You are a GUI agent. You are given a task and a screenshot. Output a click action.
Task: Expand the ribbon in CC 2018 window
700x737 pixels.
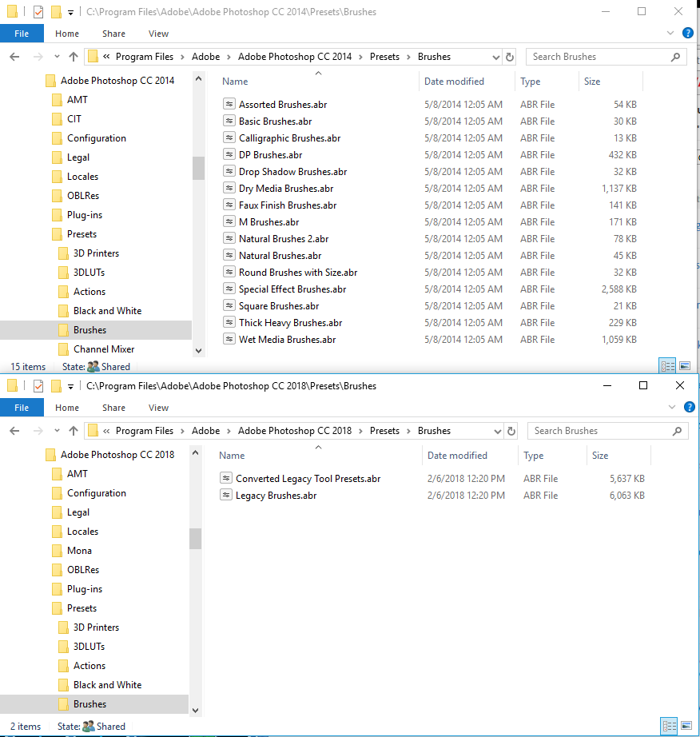click(672, 407)
